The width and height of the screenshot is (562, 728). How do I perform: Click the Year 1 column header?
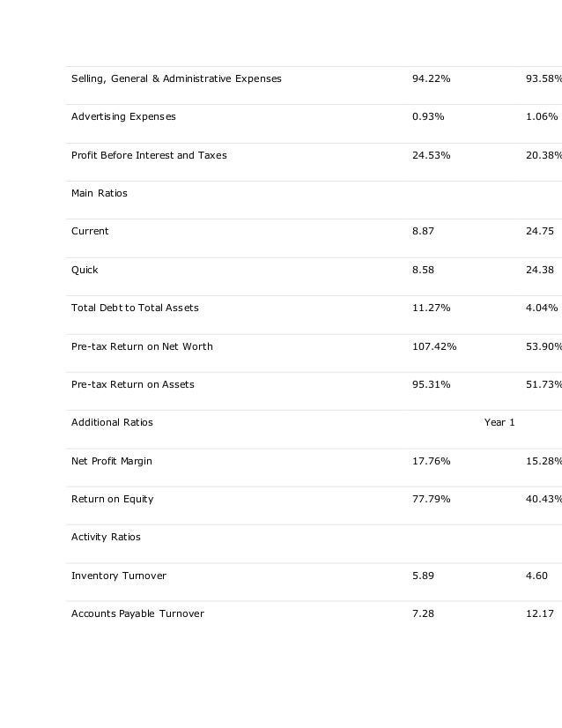499,423
